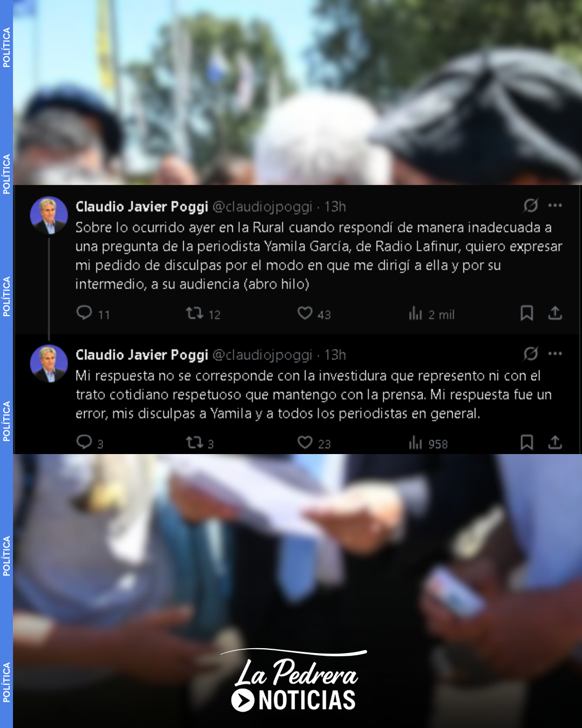Screen dimensions: 582x728
Task: Click @claudiojpoggi handle on second tweet
Action: coord(262,355)
